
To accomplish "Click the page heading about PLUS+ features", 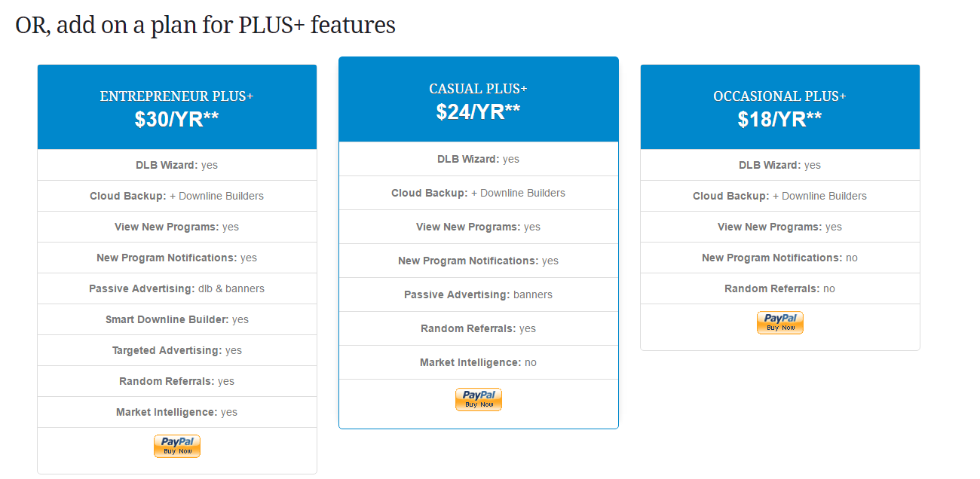I will (205, 25).
